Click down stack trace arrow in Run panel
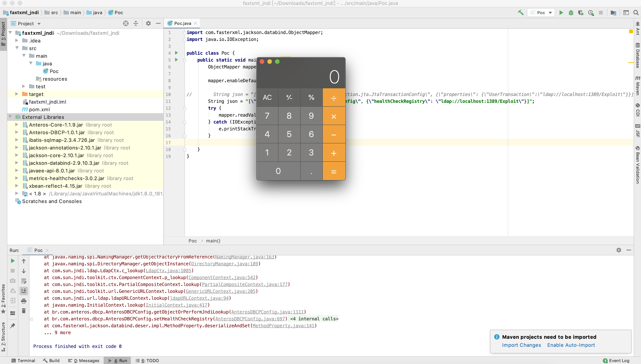This screenshot has height=364, width=641. [x=24, y=271]
